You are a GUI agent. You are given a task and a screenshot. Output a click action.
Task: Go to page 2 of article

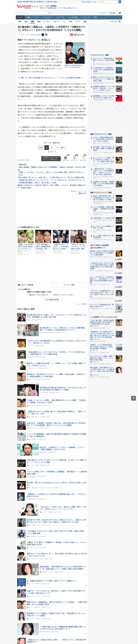[x=52, y=147]
